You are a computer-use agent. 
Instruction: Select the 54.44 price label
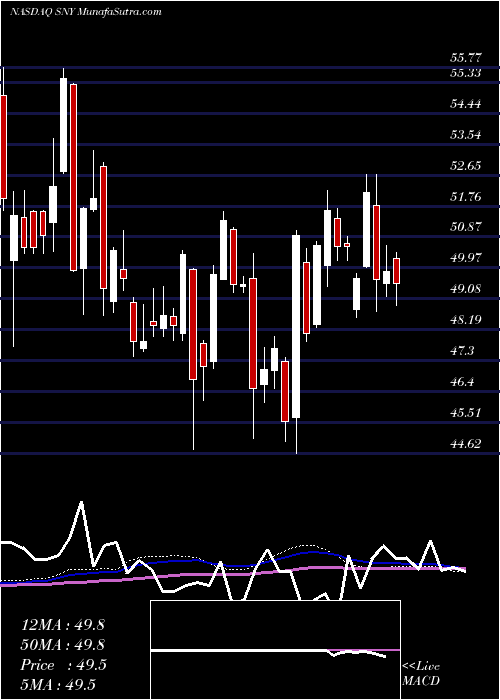[x=466, y=104]
